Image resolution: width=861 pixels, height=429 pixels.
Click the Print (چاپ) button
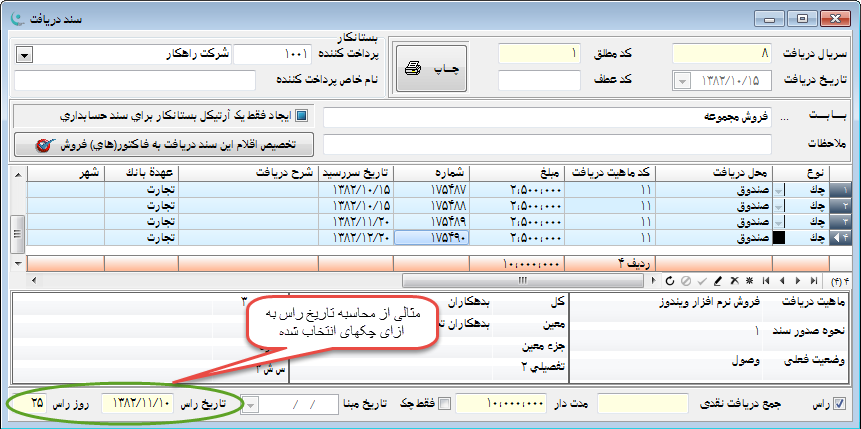(431, 69)
